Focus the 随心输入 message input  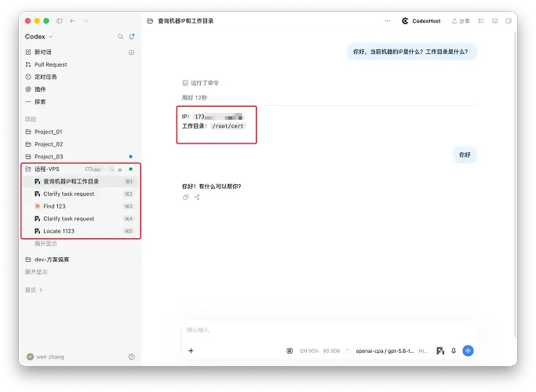click(x=329, y=330)
